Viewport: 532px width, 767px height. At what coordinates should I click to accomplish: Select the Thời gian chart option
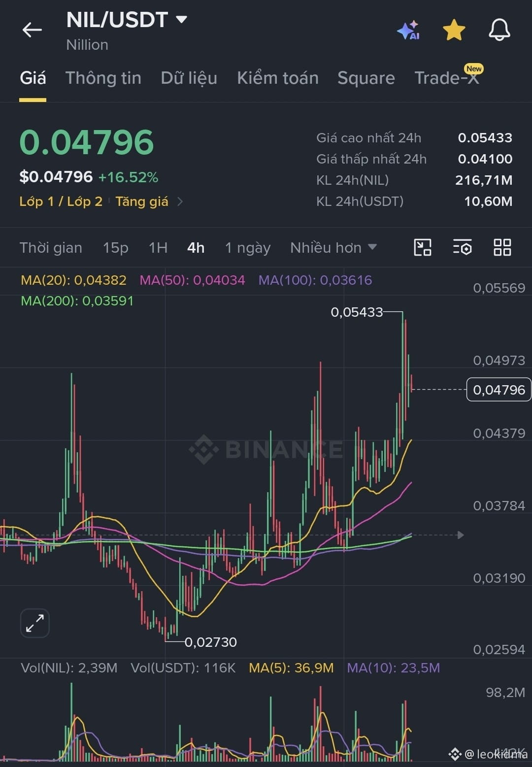pos(51,247)
